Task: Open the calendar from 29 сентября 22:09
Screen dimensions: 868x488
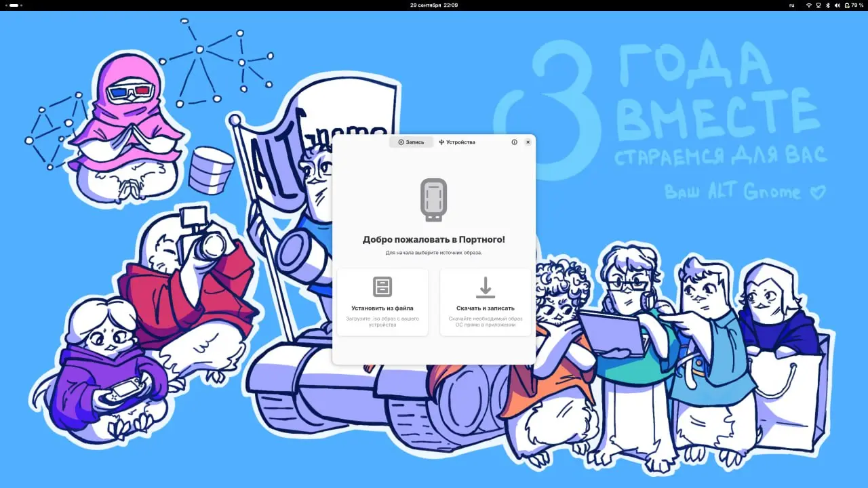Action: pyautogui.click(x=434, y=5)
